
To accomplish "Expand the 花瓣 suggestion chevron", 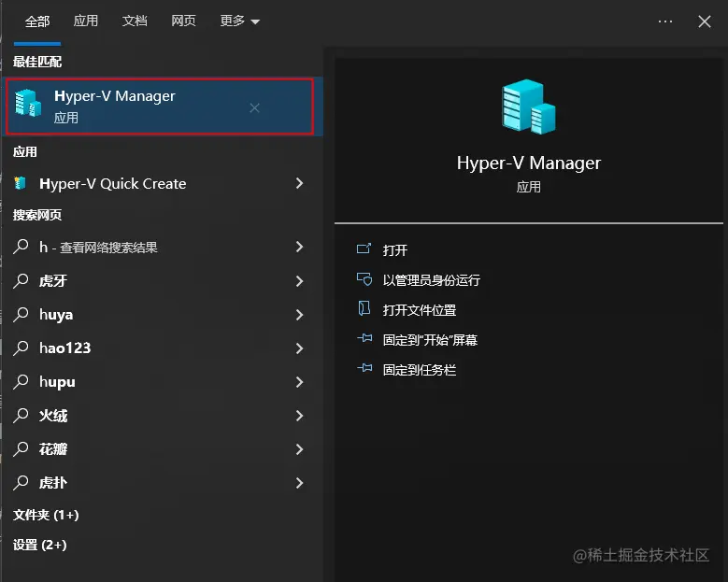I will (299, 449).
